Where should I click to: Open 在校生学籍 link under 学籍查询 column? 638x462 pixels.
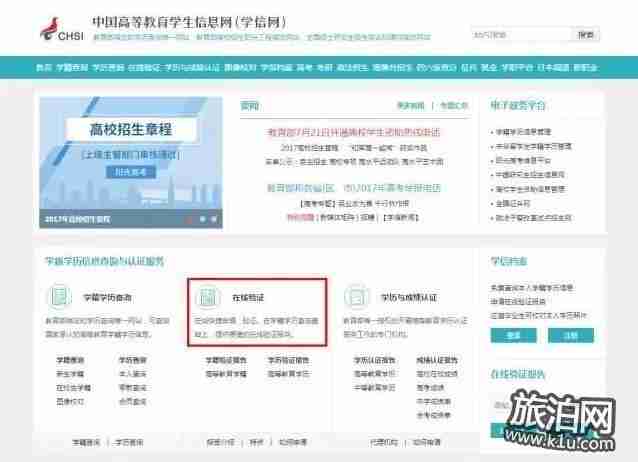click(x=74, y=388)
